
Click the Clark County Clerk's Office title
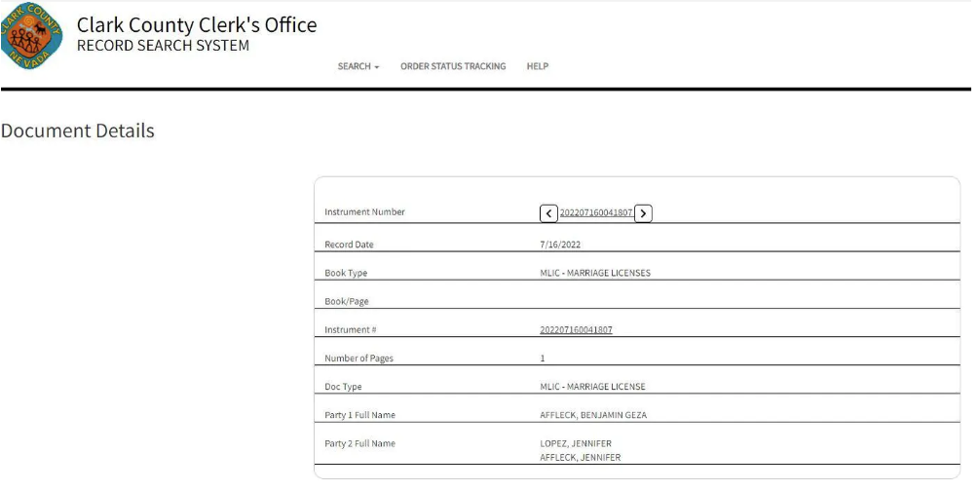coord(197,25)
